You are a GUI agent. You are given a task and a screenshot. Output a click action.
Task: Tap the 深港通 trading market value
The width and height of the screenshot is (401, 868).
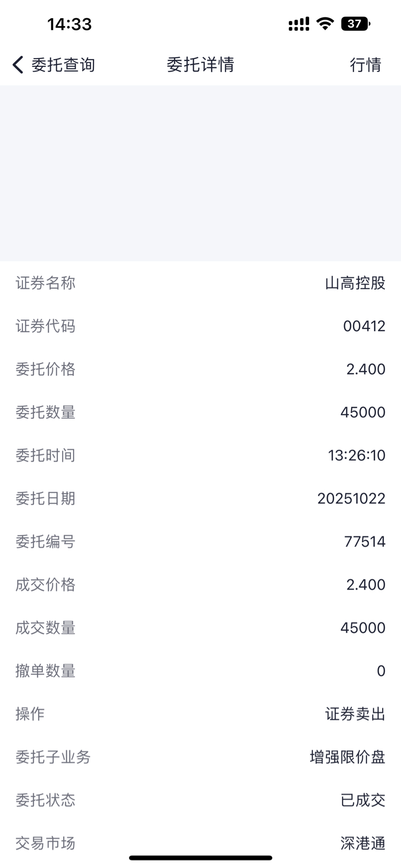click(363, 843)
